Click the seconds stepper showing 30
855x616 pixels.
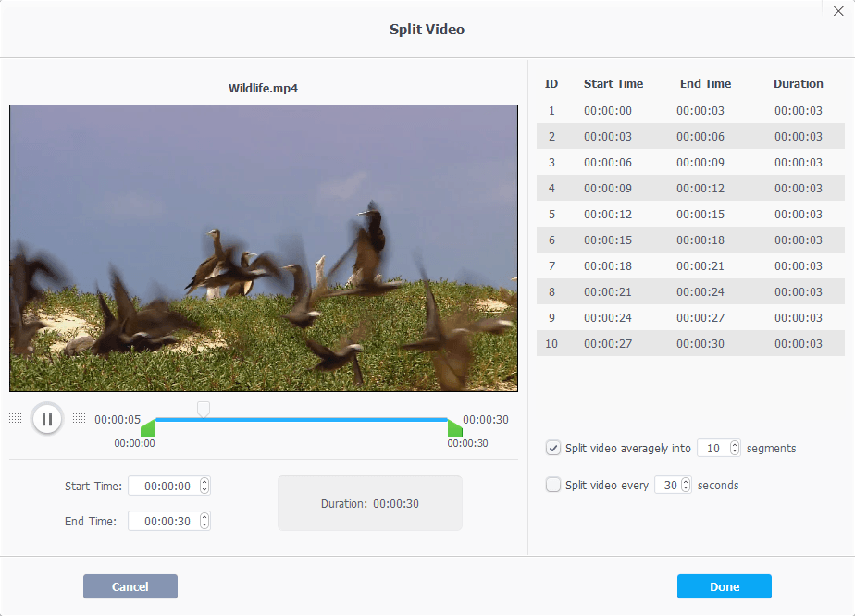(x=686, y=485)
